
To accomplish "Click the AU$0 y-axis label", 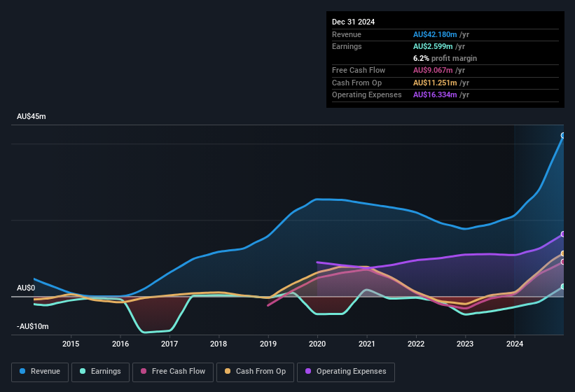I will [26, 288].
